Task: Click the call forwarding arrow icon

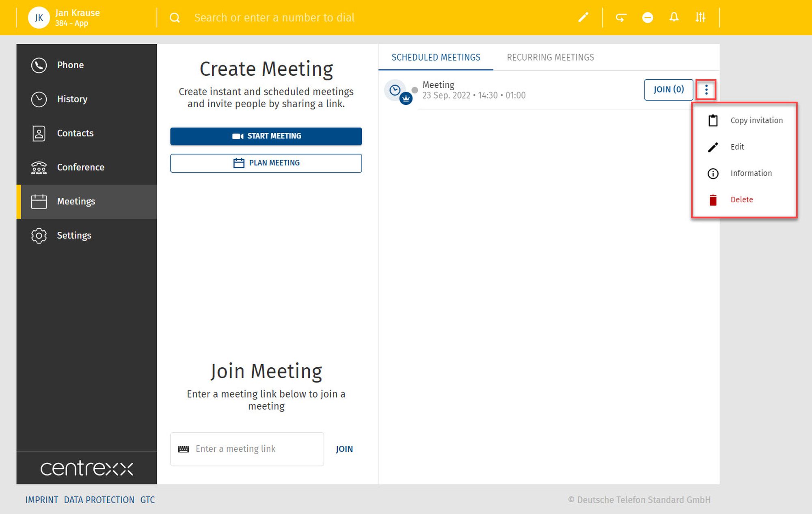Action: 621,17
